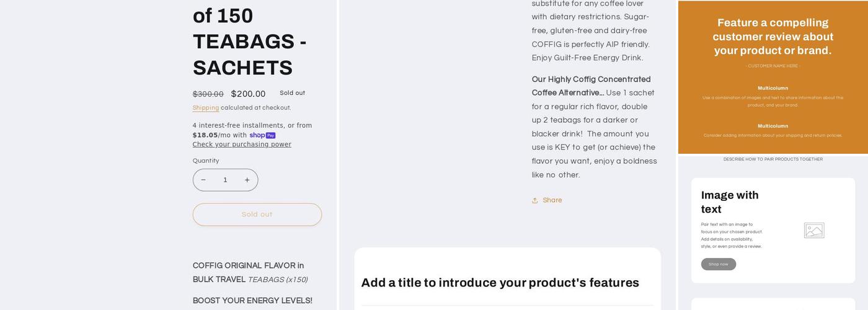Click the first Multicolumn heading
This screenshot has height=310, width=868.
[773, 88]
